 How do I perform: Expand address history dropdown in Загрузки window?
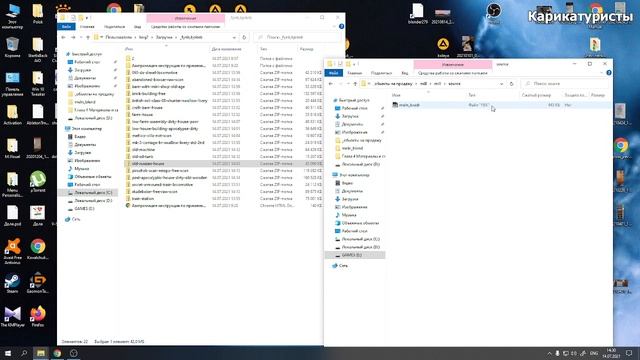click(x=234, y=37)
